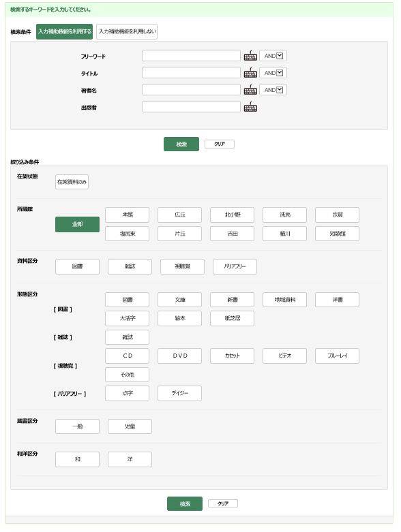The image size is (401, 532).
Task: Open software keyboard for タイトル field
Action: click(250, 73)
